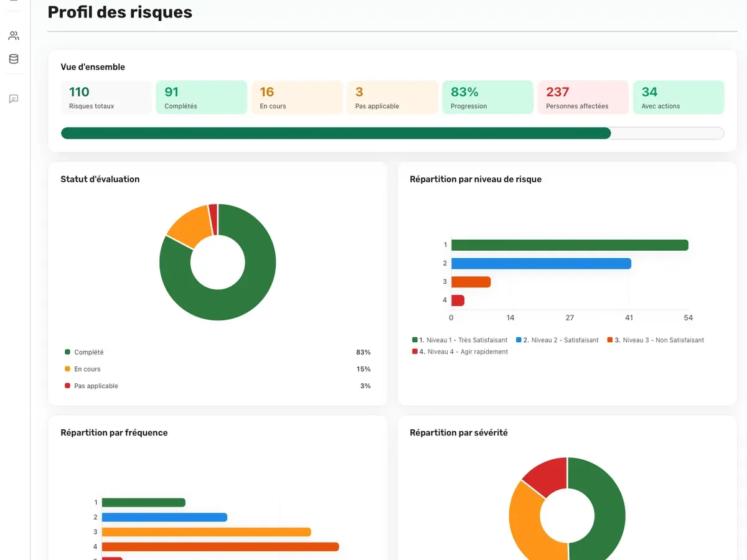Click the Complété legend label
The image size is (747, 560).
point(89,352)
